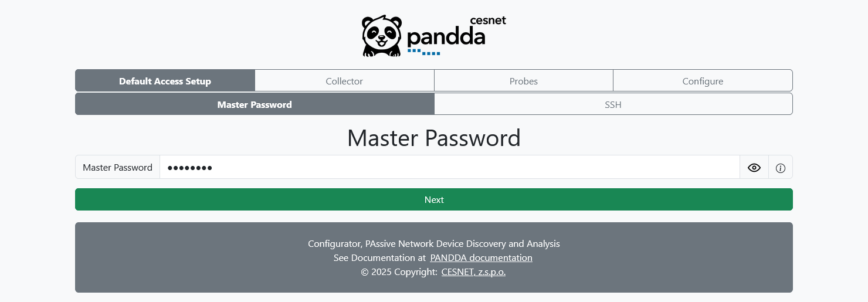This screenshot has height=302, width=868.
Task: Go to the Probes tab
Action: [x=523, y=81]
